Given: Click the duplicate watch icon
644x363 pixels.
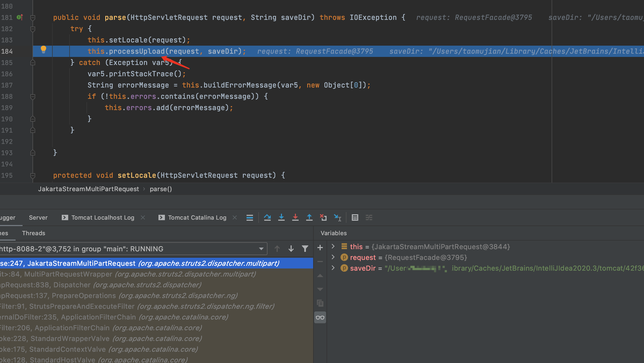Looking at the screenshot, I should coord(320,303).
